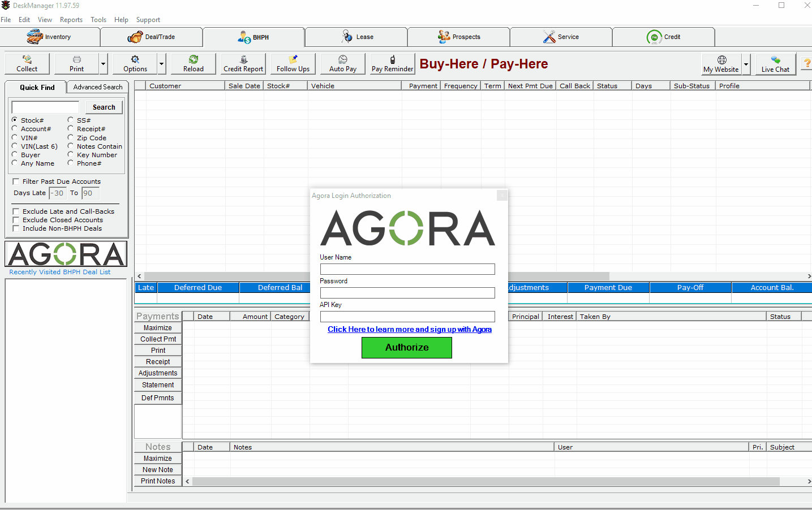Open the Prospects module icon

(444, 37)
